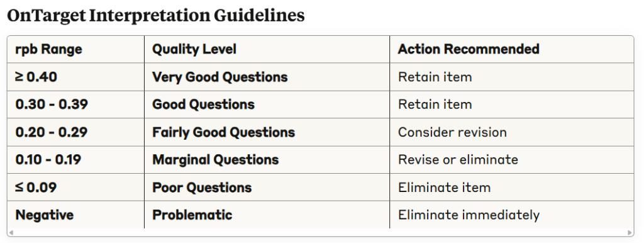Click the 'Poor Questions' cell
Viewport: 644px width, 243px height.
tap(267, 188)
